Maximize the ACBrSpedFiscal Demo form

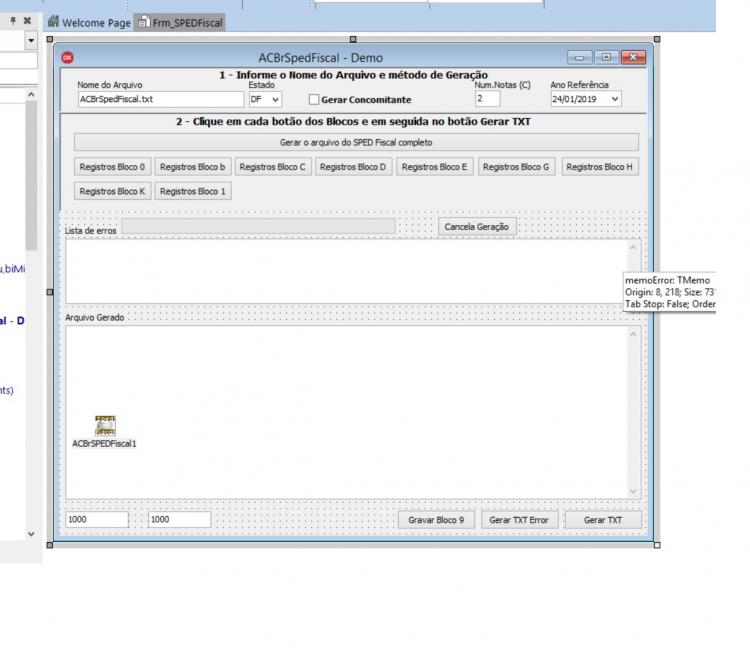click(x=607, y=57)
